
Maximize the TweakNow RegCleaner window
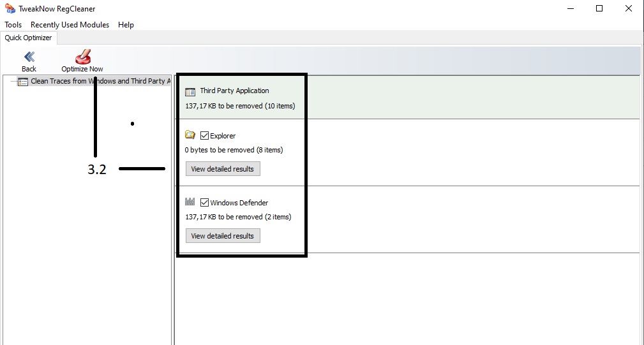tap(599, 9)
